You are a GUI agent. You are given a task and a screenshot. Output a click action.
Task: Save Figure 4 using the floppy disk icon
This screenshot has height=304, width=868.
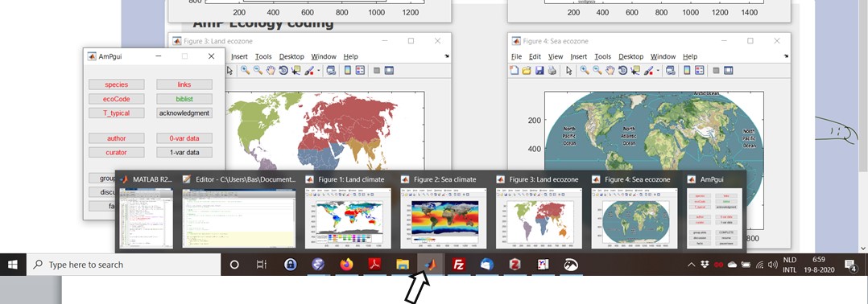pos(539,71)
